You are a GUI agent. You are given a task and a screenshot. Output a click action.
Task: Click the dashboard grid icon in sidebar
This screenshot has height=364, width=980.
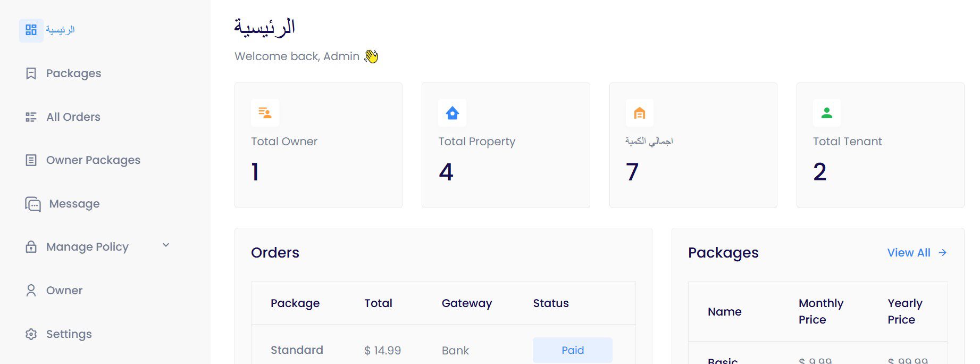point(31,30)
